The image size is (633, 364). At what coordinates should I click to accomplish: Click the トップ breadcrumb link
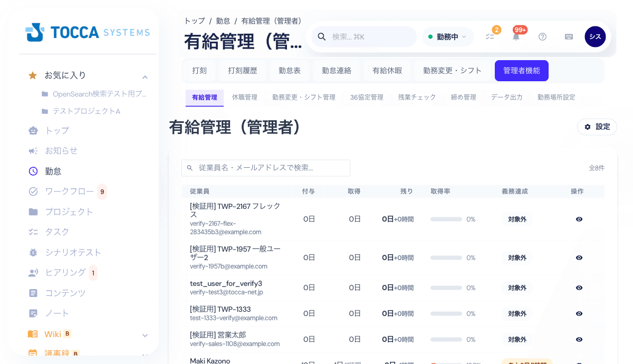pos(195,21)
